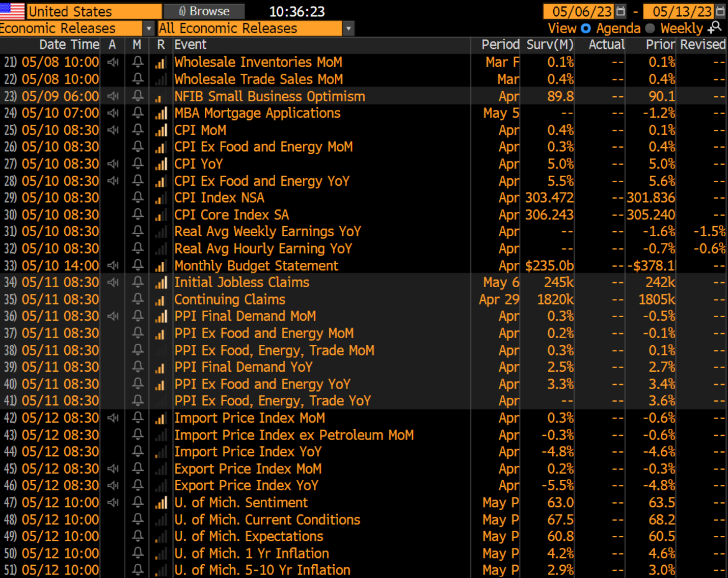
Task: Click the Surv(M) column header
Action: tap(550, 45)
